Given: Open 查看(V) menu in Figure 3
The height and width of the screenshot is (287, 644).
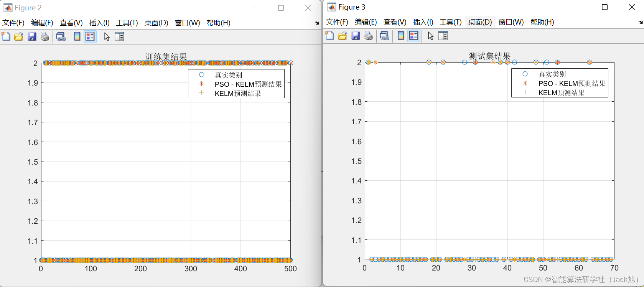Looking at the screenshot, I should (395, 22).
